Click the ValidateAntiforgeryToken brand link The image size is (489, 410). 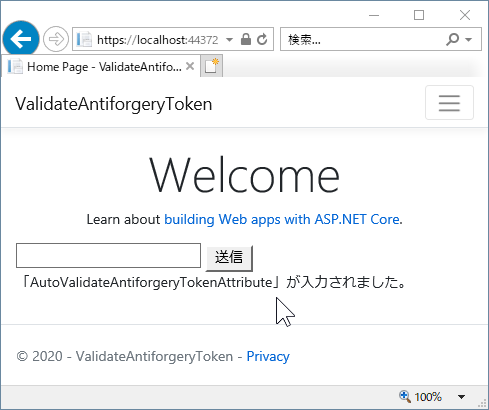(114, 104)
